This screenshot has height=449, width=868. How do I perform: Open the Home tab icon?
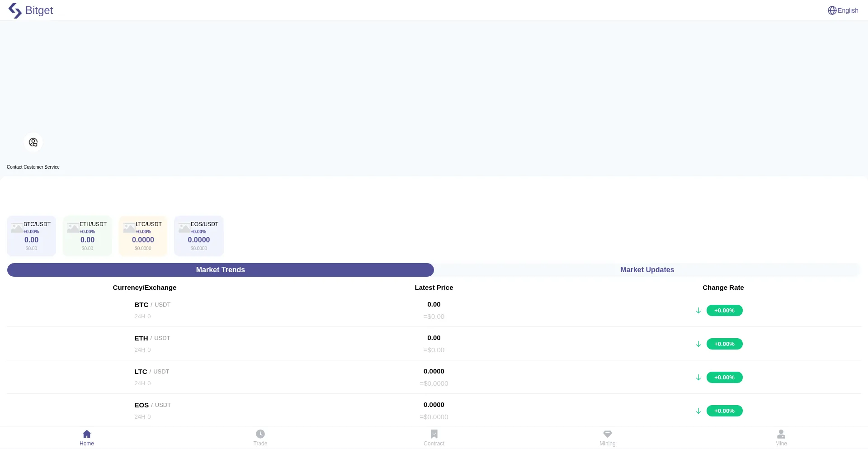(87, 434)
